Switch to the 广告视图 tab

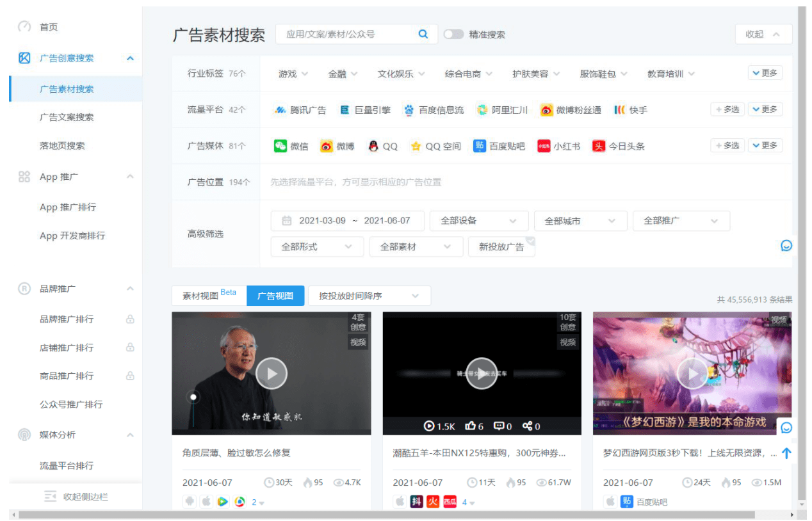click(275, 296)
